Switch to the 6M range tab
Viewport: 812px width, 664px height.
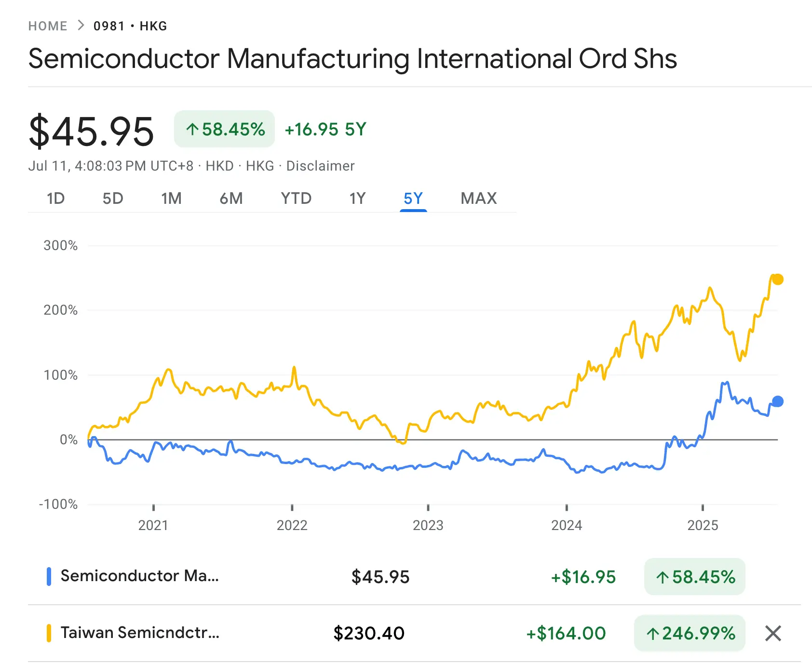[x=231, y=198]
